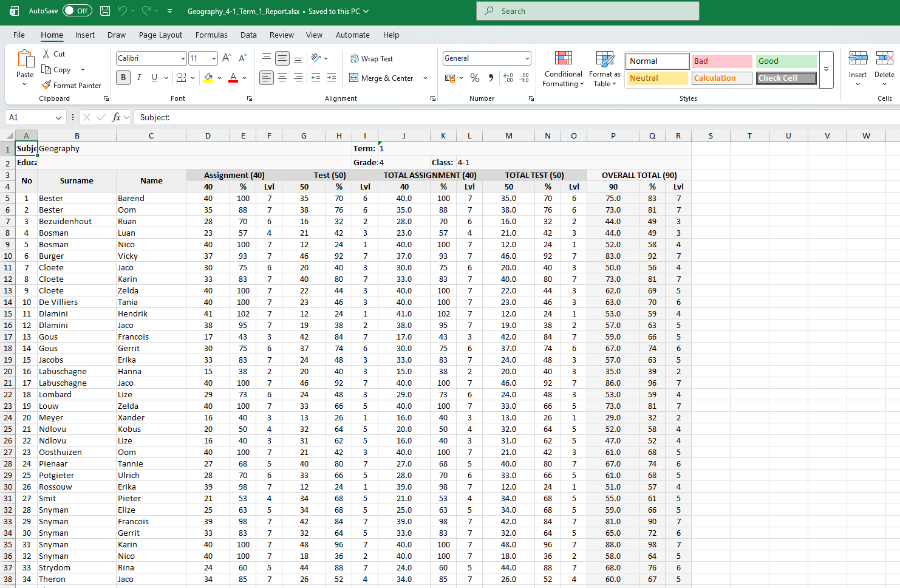Switch to the Review tab
Image resolution: width=900 pixels, height=588 pixels.
point(282,35)
